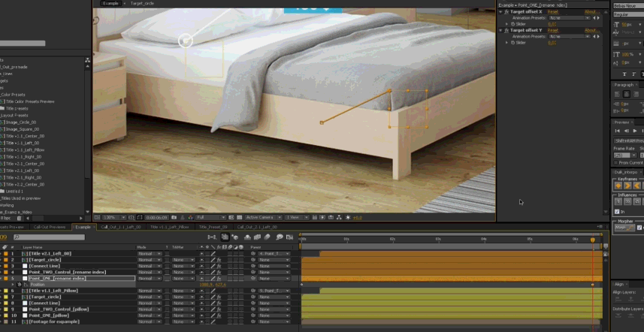Image resolution: width=644 pixels, height=332 pixels.
Task: Play the preview
Action: click(x=636, y=131)
